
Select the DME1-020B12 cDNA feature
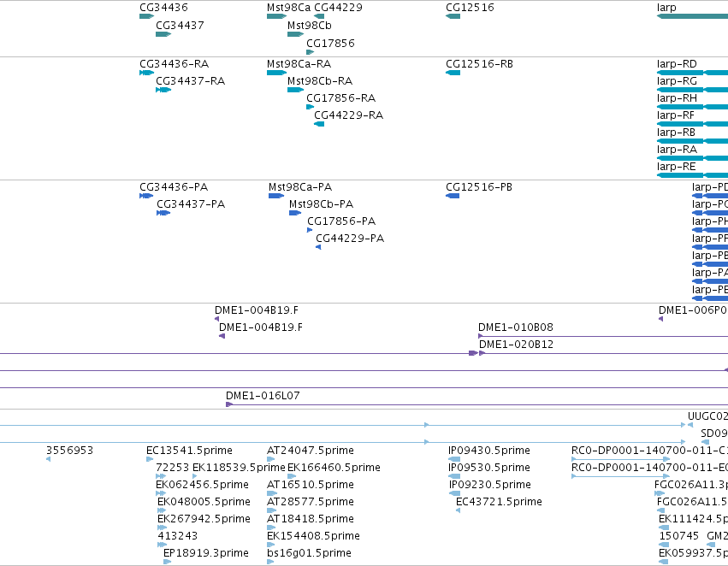click(604, 353)
